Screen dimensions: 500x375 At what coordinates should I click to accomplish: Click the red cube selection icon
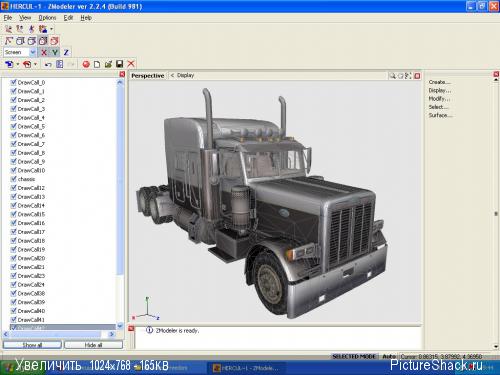pos(54,41)
